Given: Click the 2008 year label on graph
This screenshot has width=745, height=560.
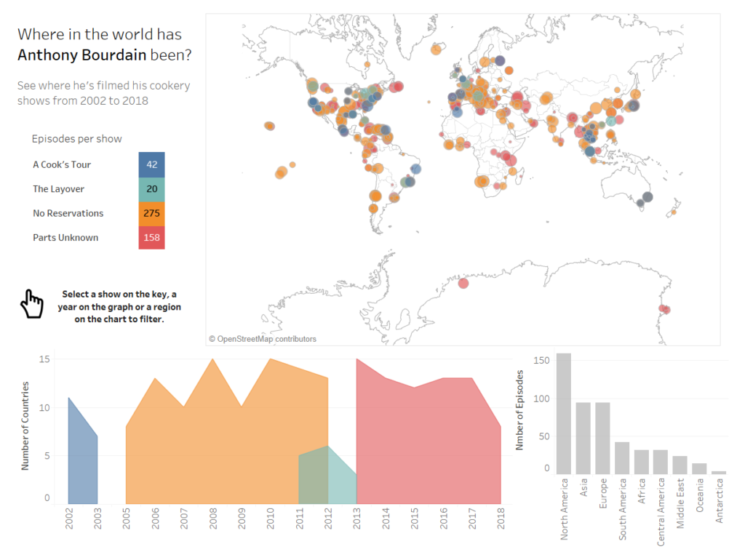Looking at the screenshot, I should tap(213, 519).
